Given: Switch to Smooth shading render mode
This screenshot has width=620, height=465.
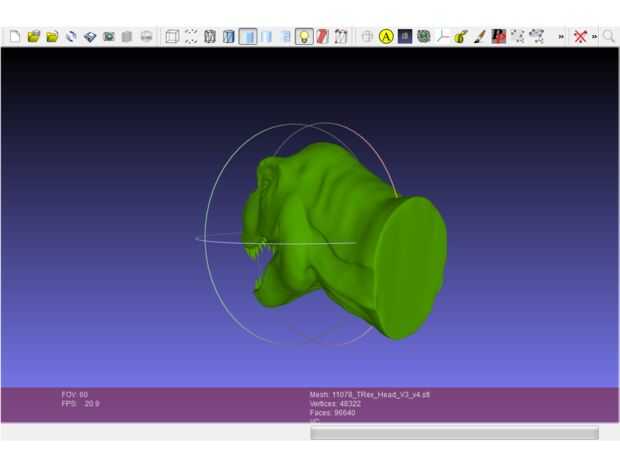Looking at the screenshot, I should coord(285,37).
